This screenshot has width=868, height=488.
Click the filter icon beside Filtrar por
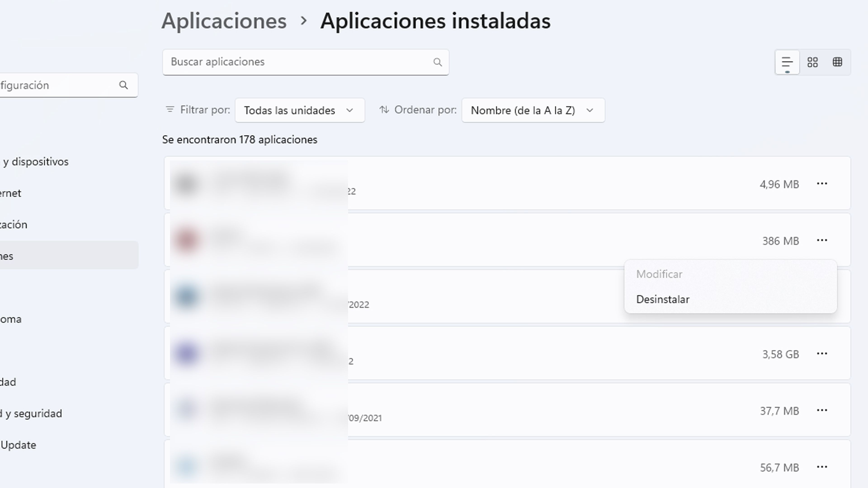tap(170, 109)
